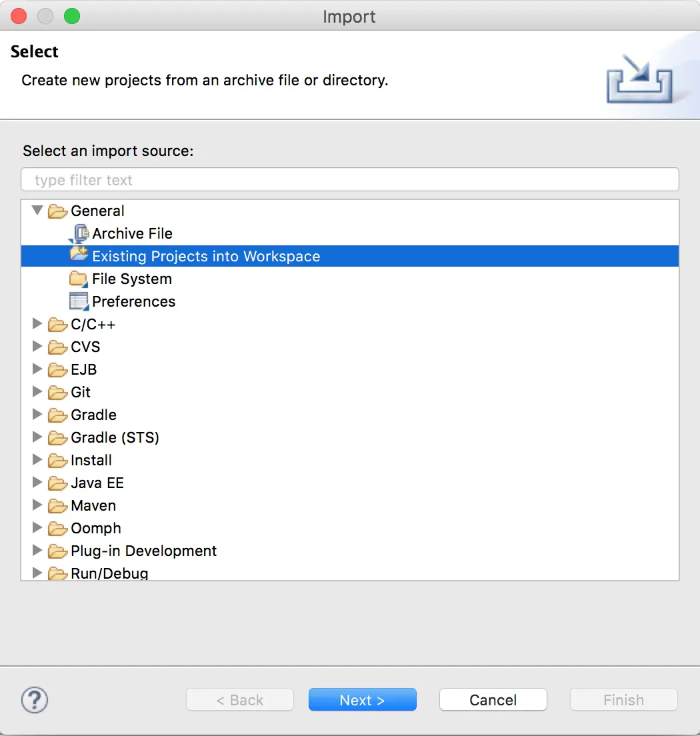Expand the C/C++ category
Screen dimensions: 700x736
[37, 323]
